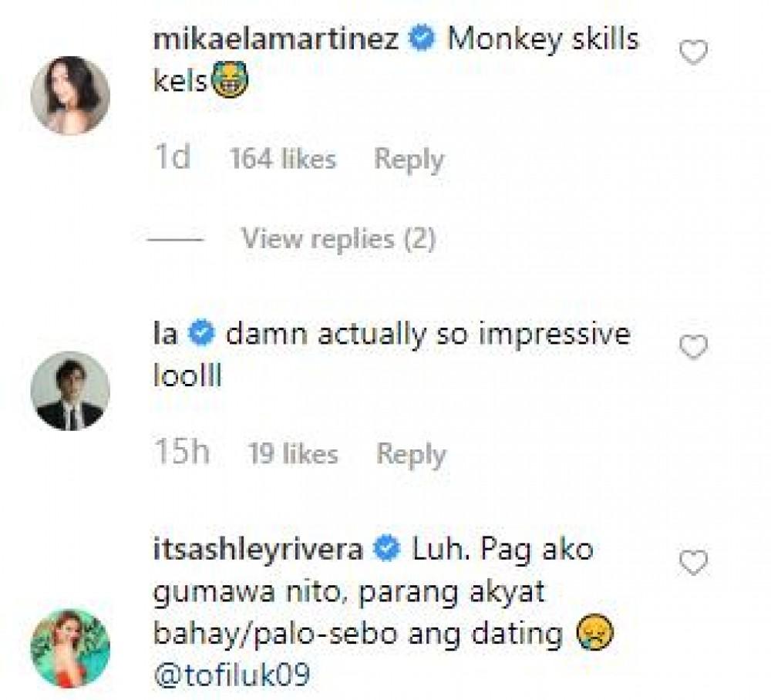Like itsashleyrivera's comment with heart

point(695,564)
